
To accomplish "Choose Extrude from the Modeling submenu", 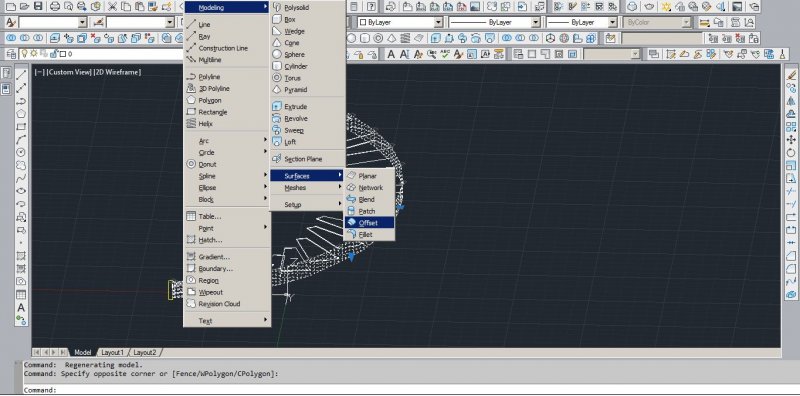I will pyautogui.click(x=307, y=107).
